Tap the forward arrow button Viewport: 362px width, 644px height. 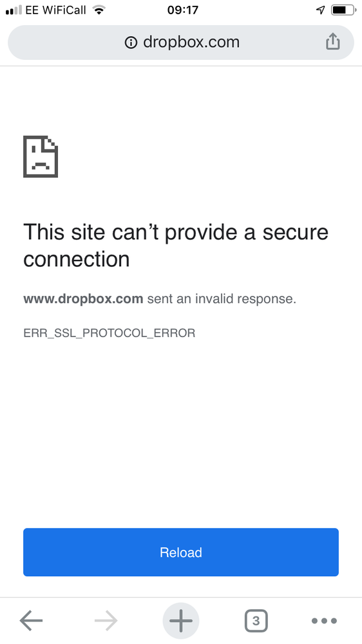pos(106,621)
